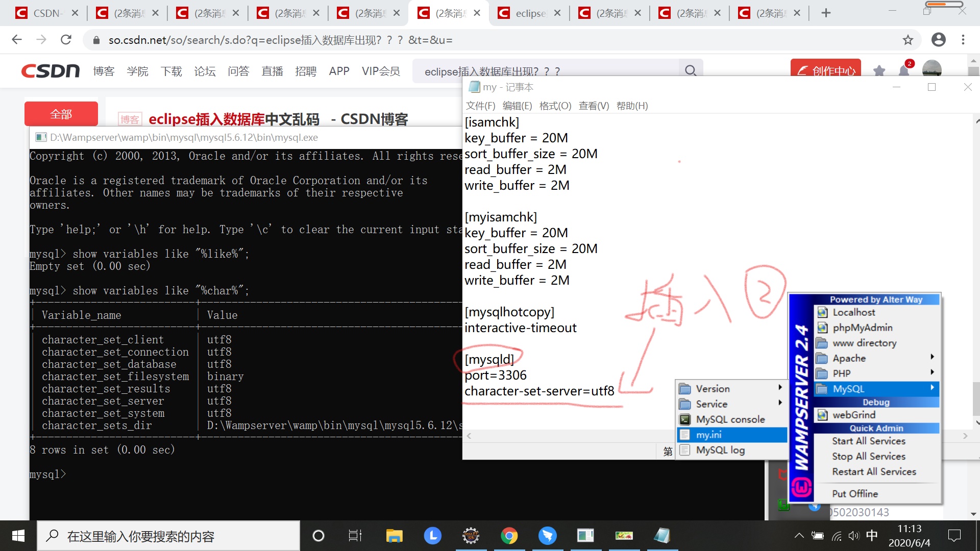Viewport: 980px width, 551px height.
Task: Go to CSDN 论坛 section
Action: tap(205, 71)
